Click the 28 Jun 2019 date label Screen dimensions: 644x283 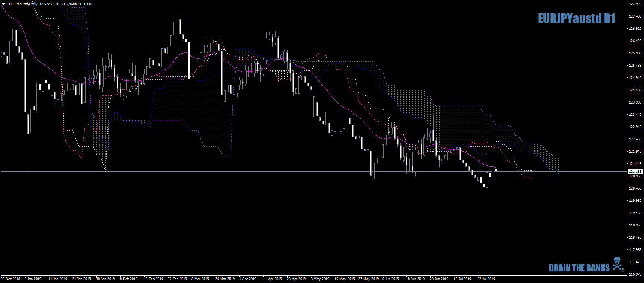(439, 279)
